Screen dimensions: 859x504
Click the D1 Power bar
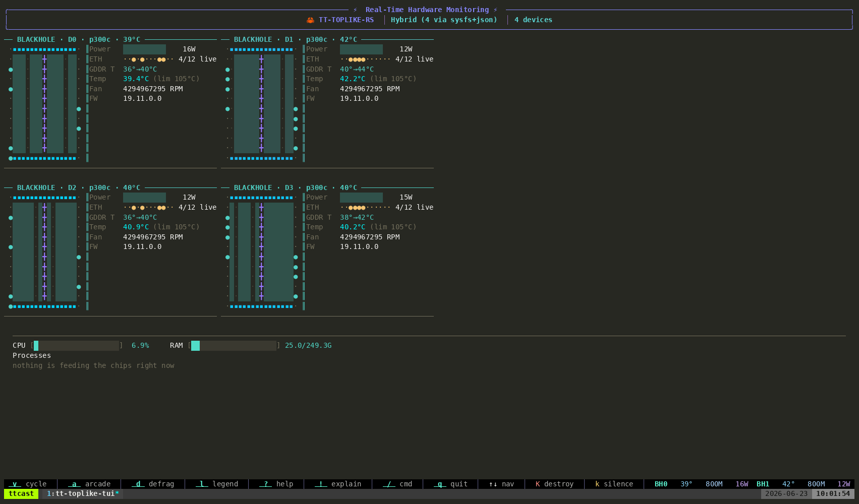click(361, 49)
